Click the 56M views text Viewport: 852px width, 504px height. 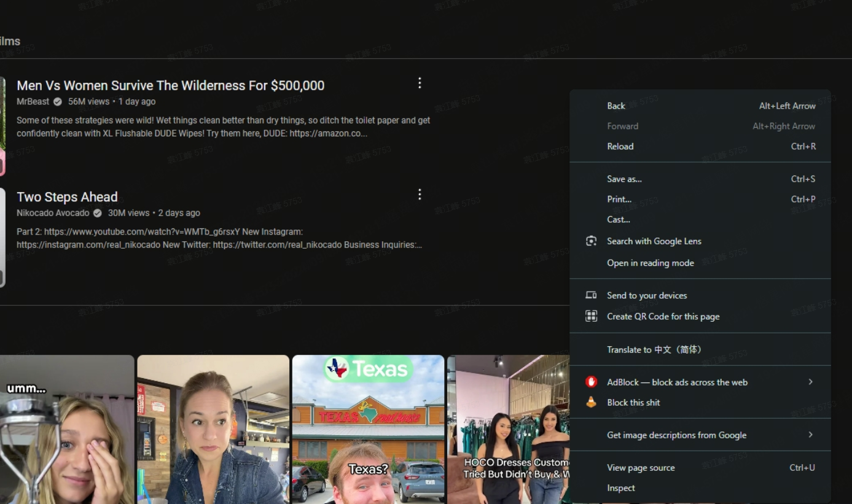pyautogui.click(x=88, y=101)
